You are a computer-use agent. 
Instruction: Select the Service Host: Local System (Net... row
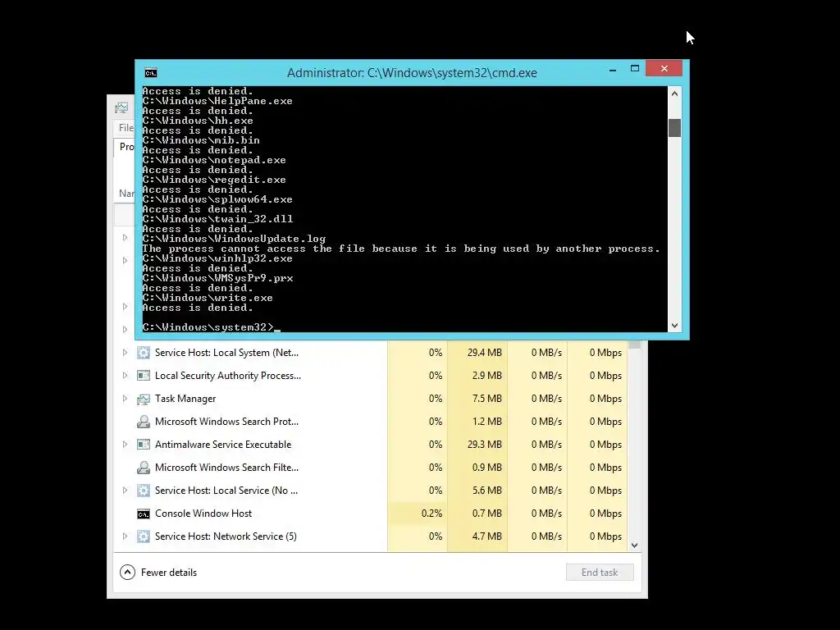pos(370,353)
